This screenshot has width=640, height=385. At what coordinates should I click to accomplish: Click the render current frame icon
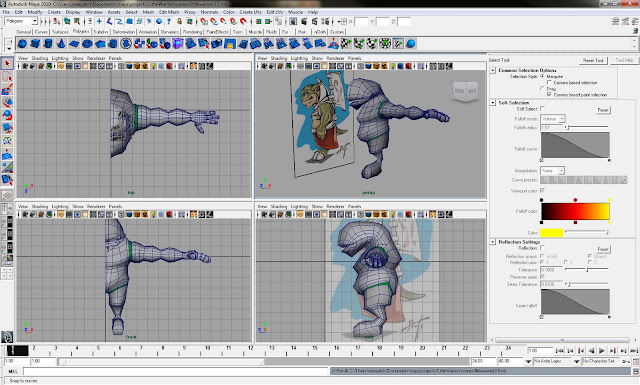tap(304, 21)
